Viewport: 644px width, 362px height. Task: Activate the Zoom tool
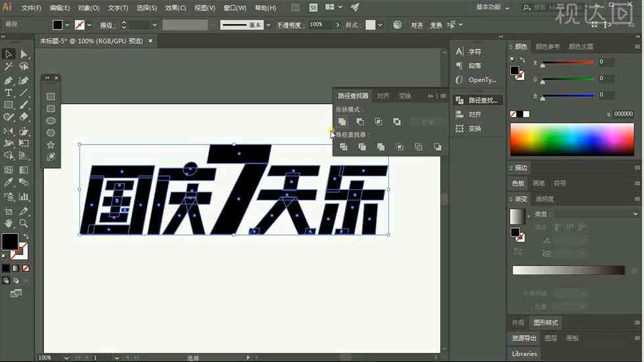click(24, 223)
